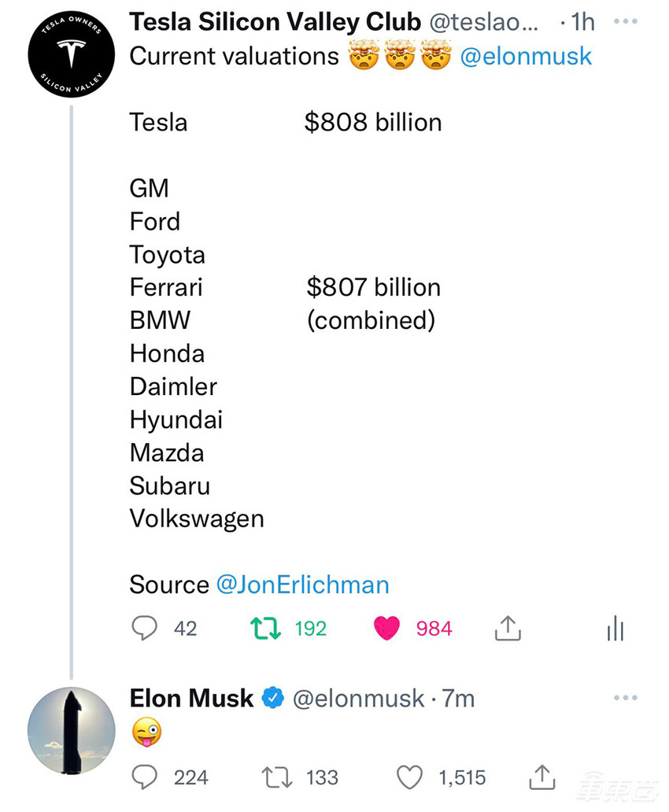Like Elon Musk's reply tweet

pos(409,777)
